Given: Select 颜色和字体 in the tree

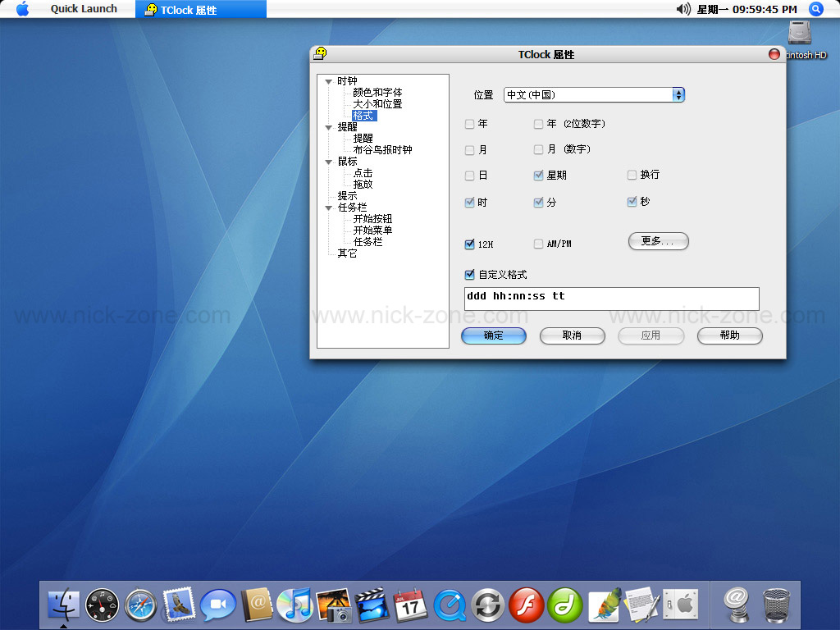Looking at the screenshot, I should point(377,93).
